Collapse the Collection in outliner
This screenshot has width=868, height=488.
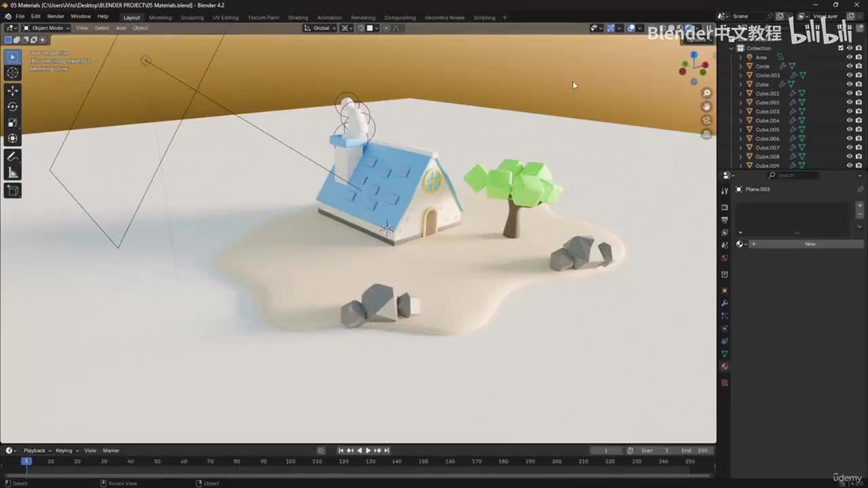[732, 48]
